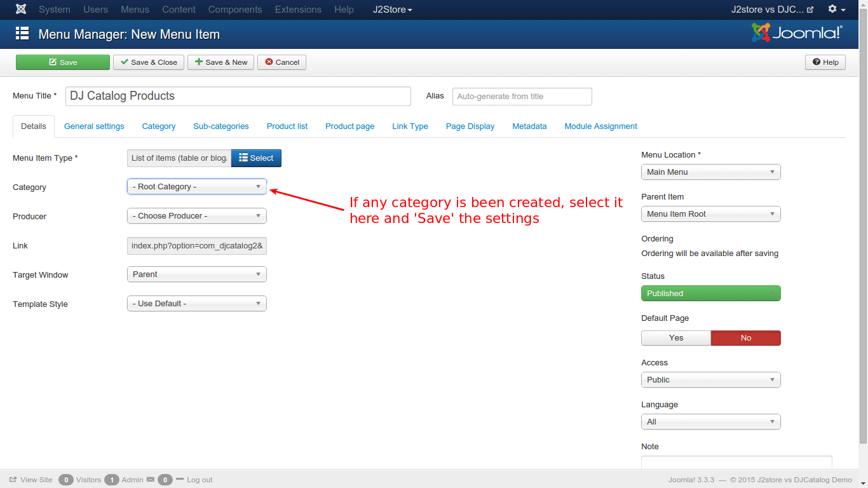Open the Access Public dropdown
This screenshot has width=868, height=488.
point(711,380)
